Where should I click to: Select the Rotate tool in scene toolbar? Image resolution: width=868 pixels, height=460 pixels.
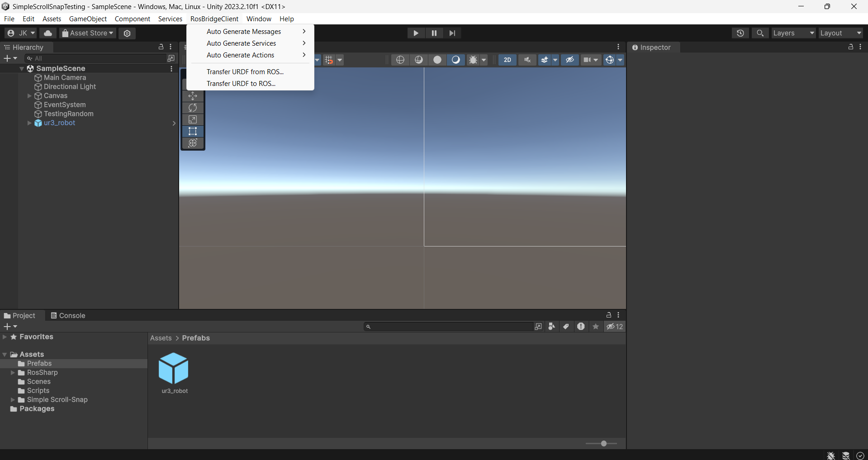[x=193, y=108]
